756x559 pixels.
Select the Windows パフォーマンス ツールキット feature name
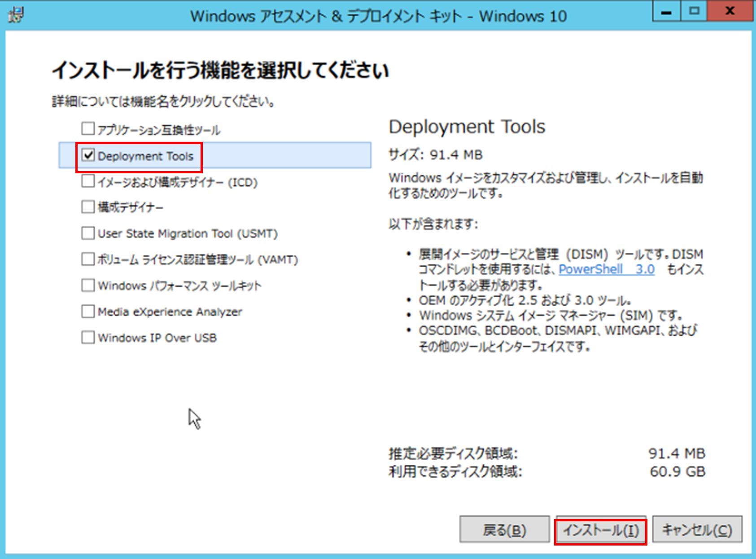click(x=179, y=286)
